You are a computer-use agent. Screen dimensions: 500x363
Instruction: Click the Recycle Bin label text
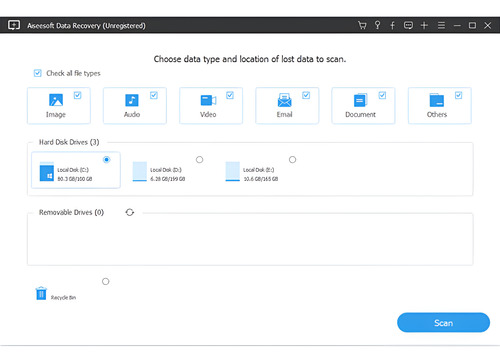(x=63, y=297)
